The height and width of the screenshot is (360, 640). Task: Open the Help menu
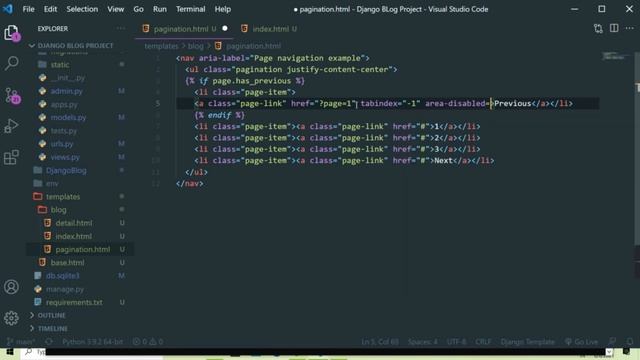222,9
